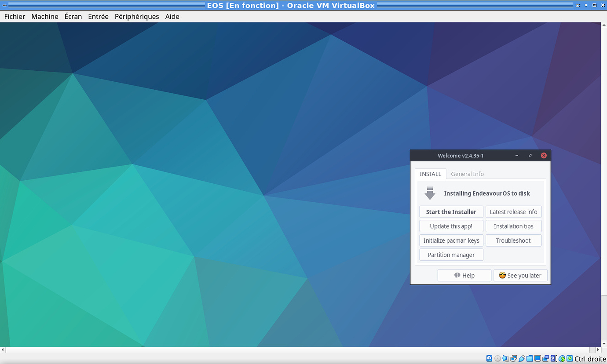The width and height of the screenshot is (607, 364).
Task: Click the network adapters icon in status bar
Action: coord(514,359)
